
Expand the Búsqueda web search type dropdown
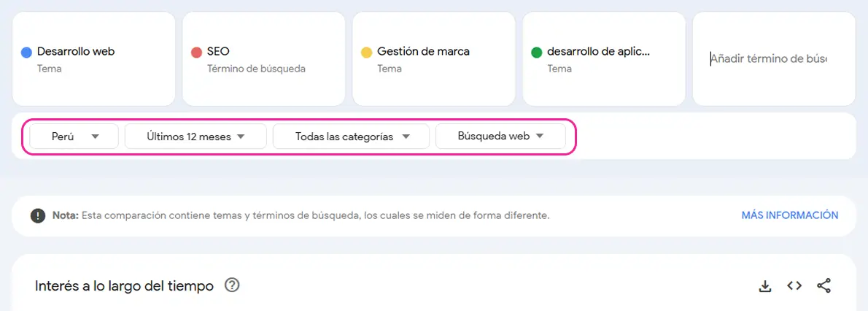coord(500,137)
